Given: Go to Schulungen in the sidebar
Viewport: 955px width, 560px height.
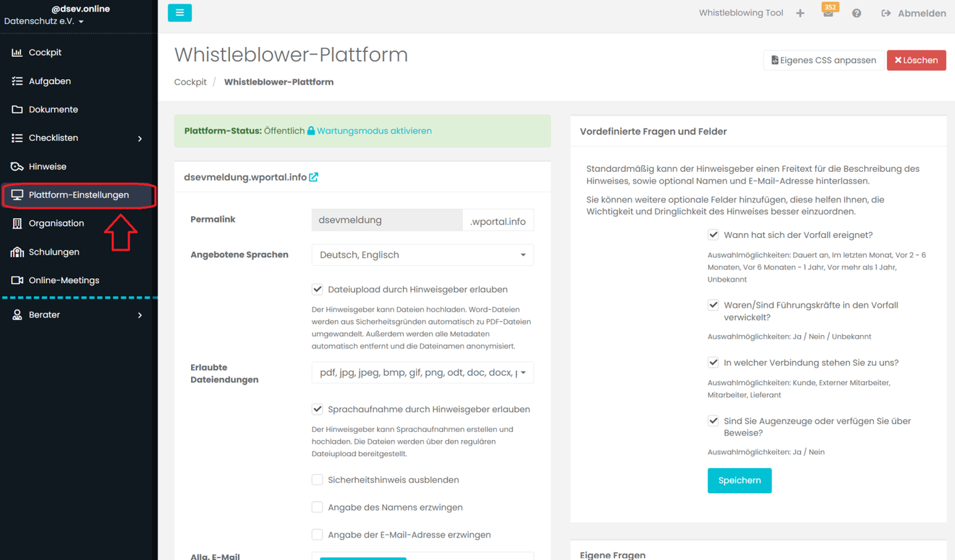Looking at the screenshot, I should pyautogui.click(x=54, y=252).
